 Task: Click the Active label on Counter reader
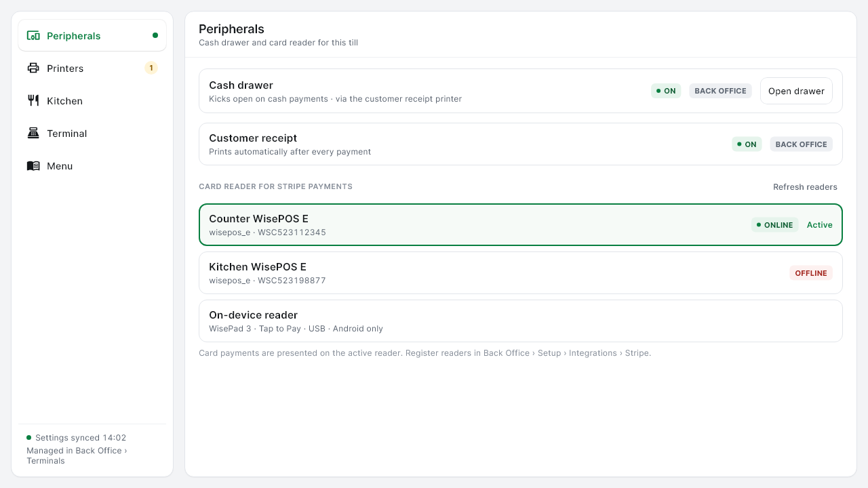(819, 225)
